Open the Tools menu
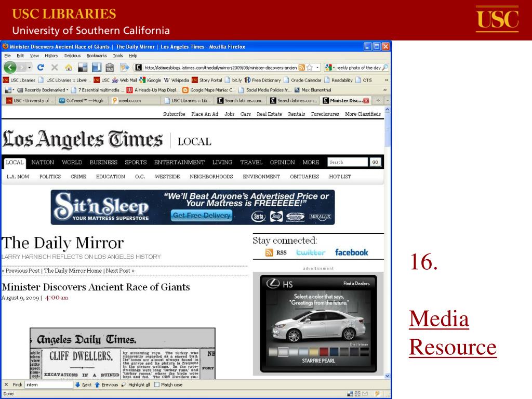The height and width of the screenshot is (399, 532). [x=118, y=56]
